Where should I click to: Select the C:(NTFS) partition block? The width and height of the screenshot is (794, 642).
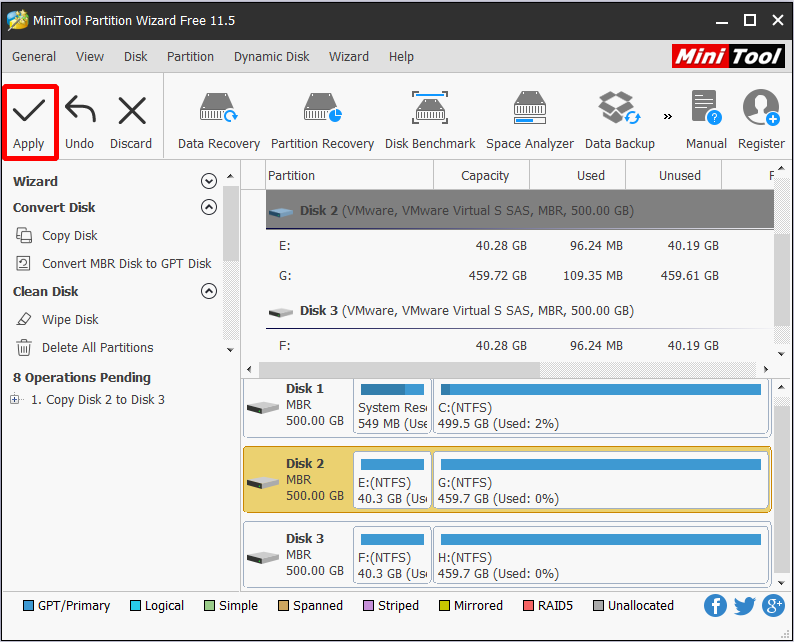[601, 407]
